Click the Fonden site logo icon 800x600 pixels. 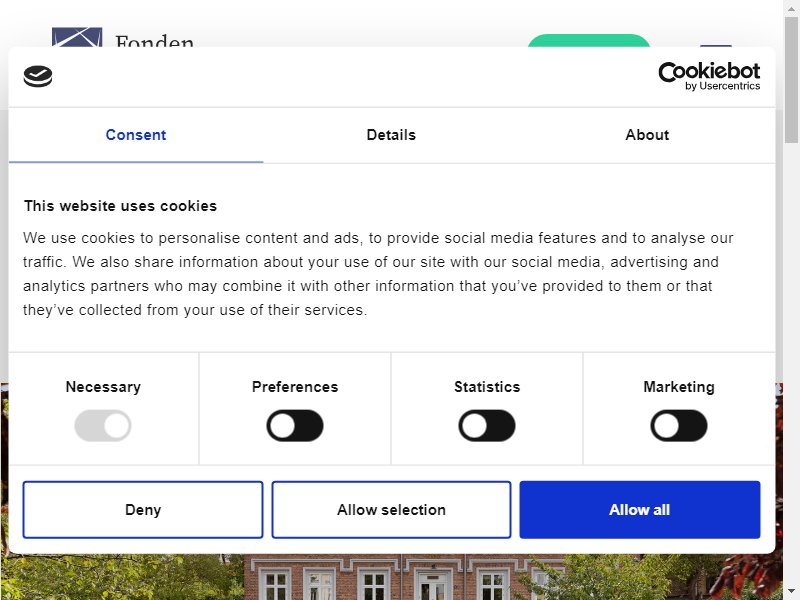click(77, 37)
